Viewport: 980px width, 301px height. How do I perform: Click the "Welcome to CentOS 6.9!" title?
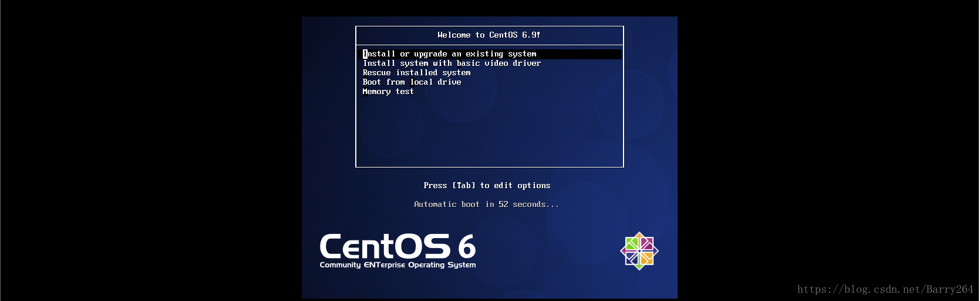489,35
